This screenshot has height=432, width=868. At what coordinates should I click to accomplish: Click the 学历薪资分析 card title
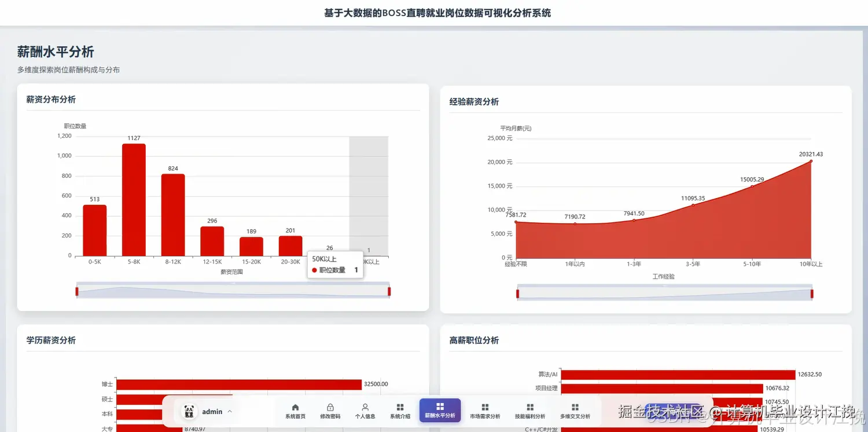(x=51, y=341)
